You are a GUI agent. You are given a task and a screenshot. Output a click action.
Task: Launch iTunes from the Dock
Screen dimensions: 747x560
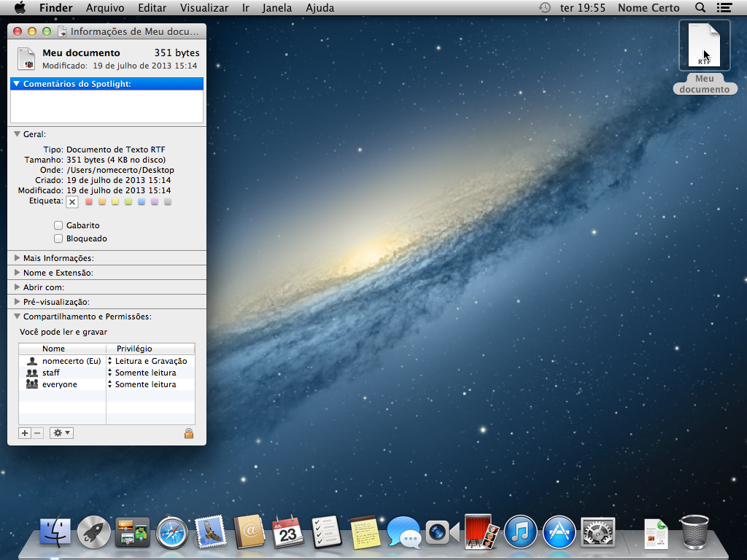coord(520,532)
